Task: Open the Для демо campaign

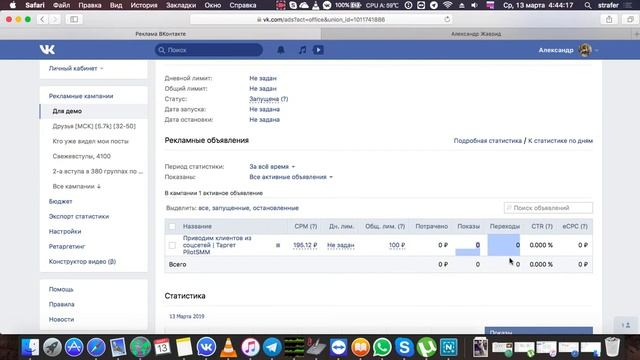Action: point(94,111)
